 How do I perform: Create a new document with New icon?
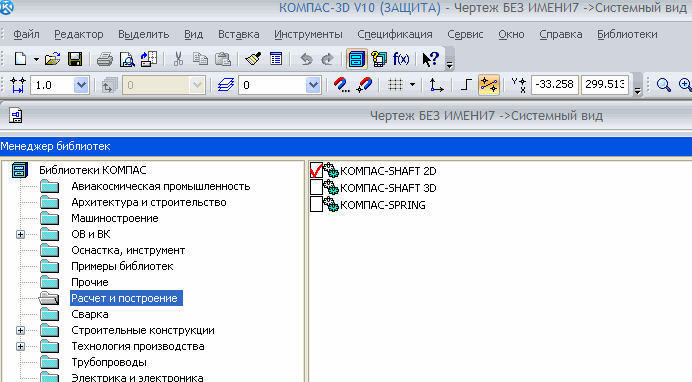coord(20,59)
